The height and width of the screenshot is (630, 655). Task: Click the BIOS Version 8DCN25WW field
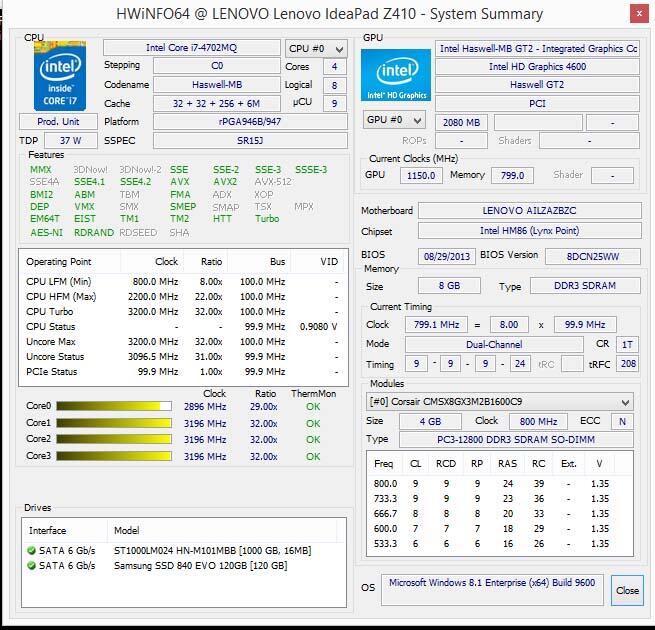pyautogui.click(x=593, y=257)
